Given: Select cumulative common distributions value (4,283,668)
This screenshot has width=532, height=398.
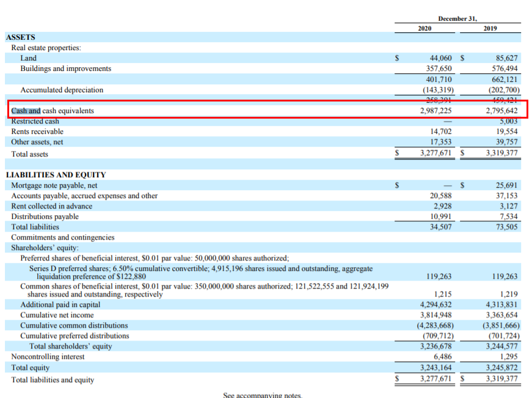Looking at the screenshot, I should point(435,325).
